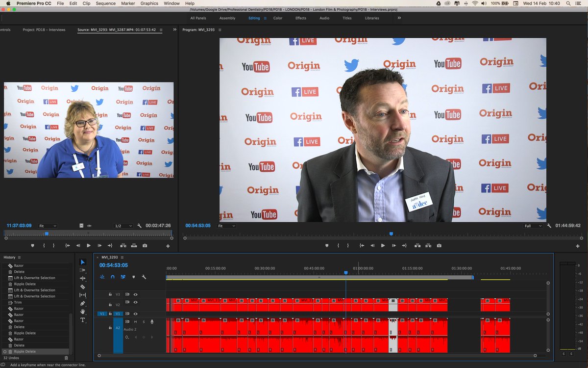The height and width of the screenshot is (368, 588).
Task: Show hidden panel tabs beside Source tab
Action: 174,29
